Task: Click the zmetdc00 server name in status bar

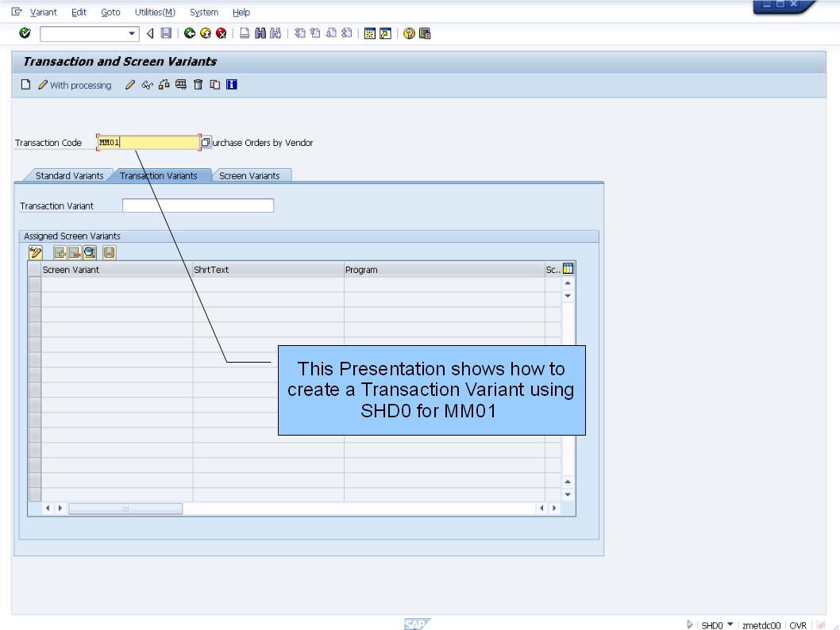Action: tap(761, 625)
